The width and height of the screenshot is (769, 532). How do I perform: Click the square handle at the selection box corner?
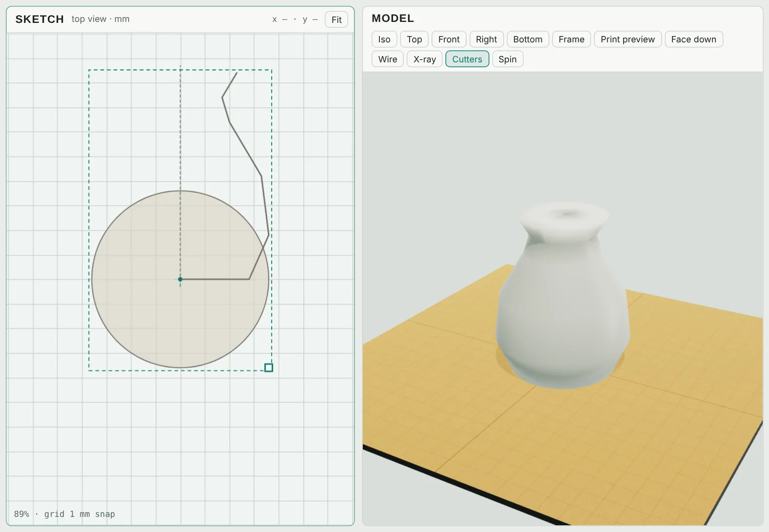pos(269,367)
